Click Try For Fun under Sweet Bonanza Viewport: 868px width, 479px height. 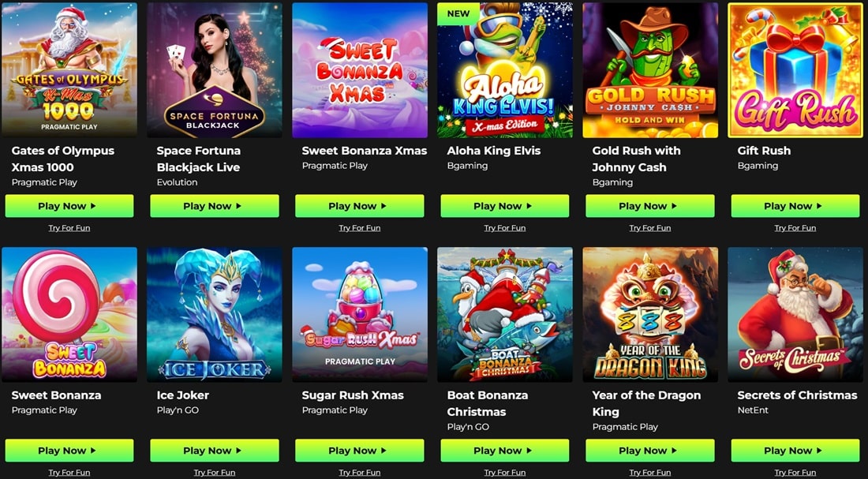[69, 473]
